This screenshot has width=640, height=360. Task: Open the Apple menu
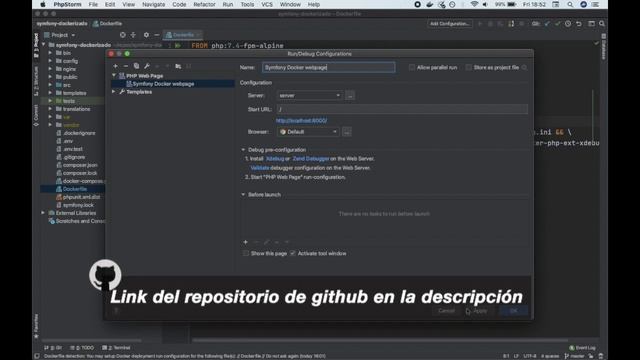[43, 4]
